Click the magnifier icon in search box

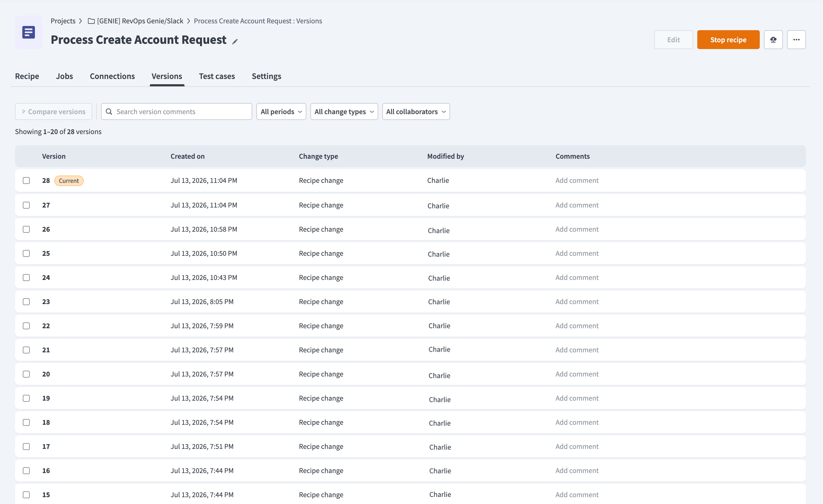click(x=109, y=112)
